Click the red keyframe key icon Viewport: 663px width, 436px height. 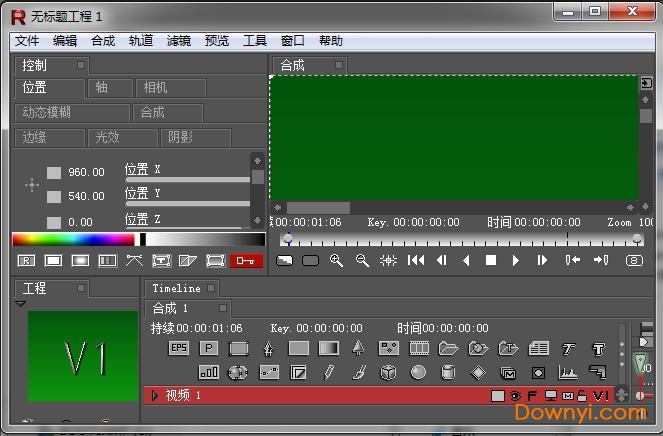pos(246,261)
